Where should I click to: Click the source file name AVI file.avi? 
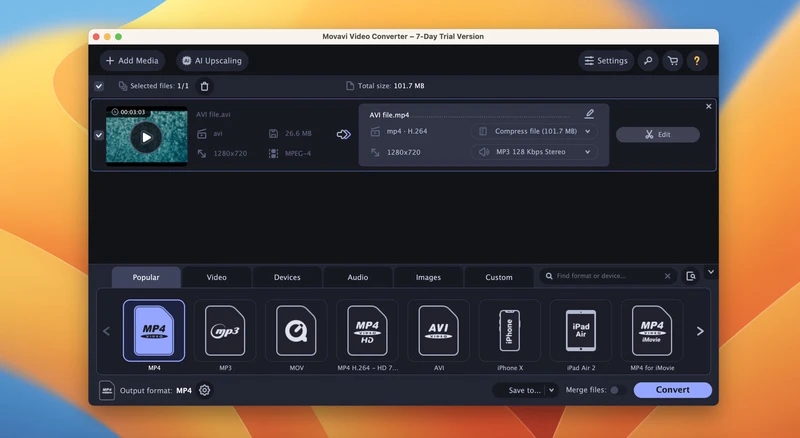click(x=213, y=114)
